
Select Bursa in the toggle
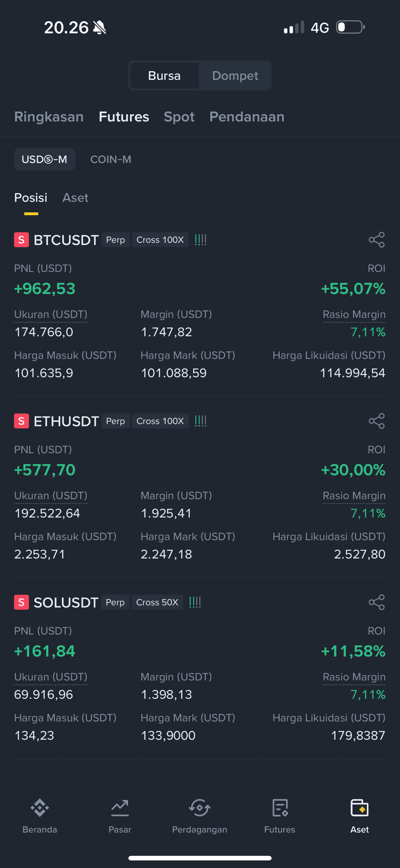[x=164, y=76]
